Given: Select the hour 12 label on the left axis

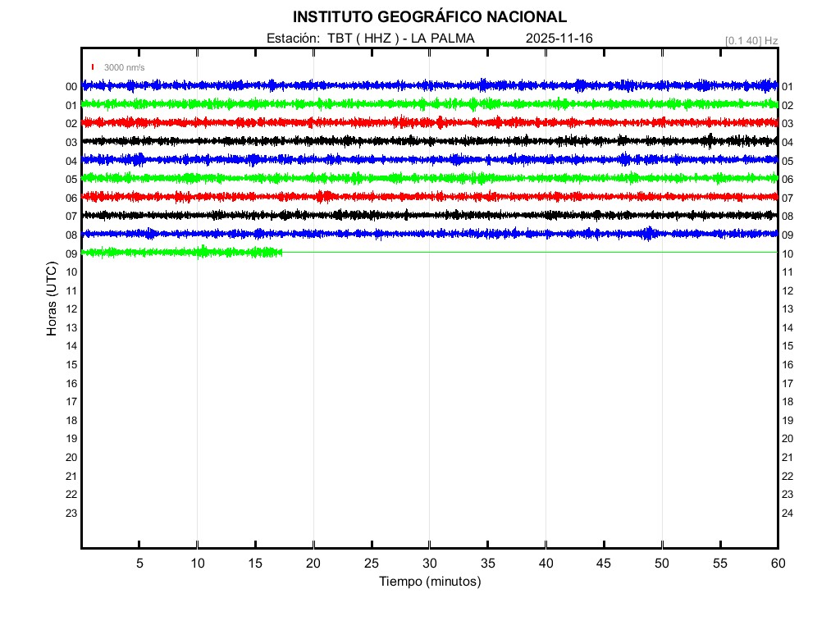Looking at the screenshot, I should click(71, 309).
